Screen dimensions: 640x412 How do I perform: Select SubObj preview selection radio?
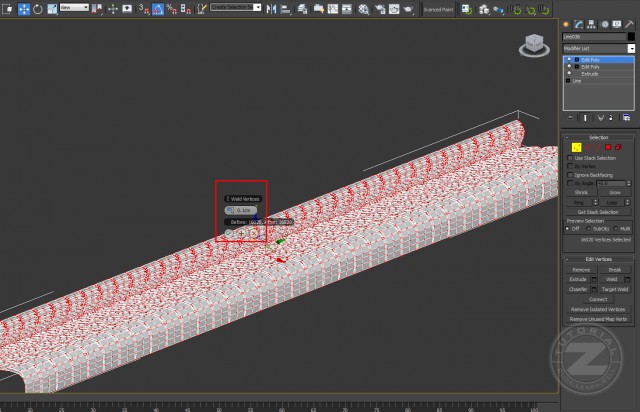(589, 229)
